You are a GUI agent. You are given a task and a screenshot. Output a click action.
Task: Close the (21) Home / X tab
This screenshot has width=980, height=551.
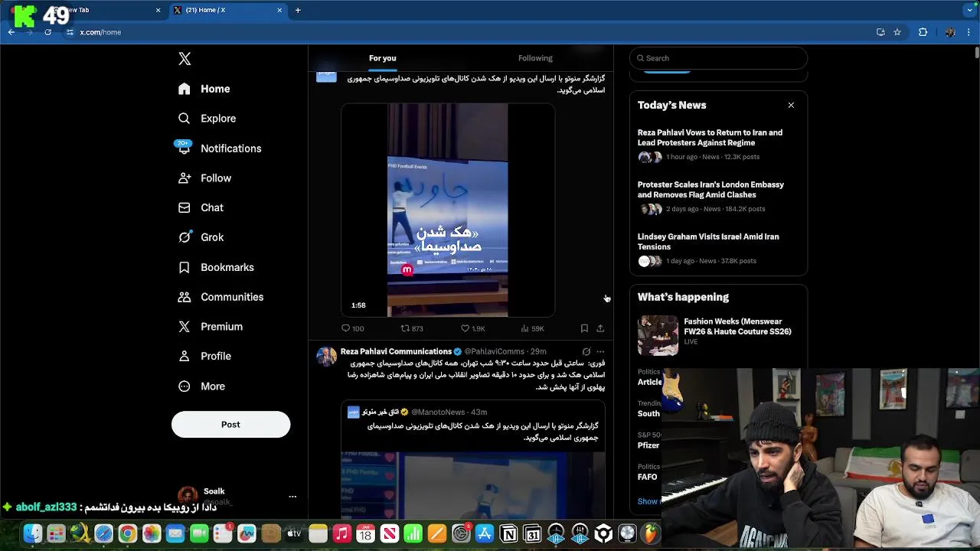279,10
